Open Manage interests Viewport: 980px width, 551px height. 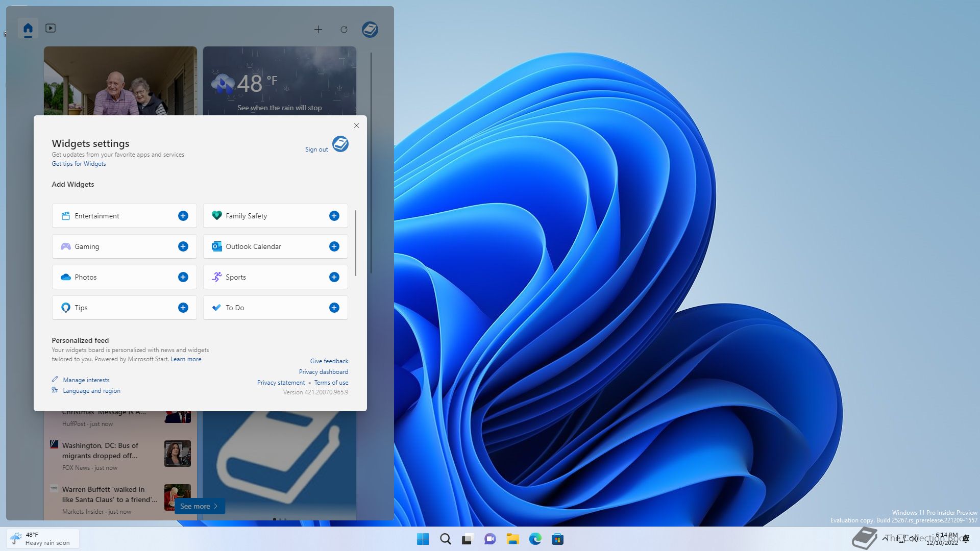tap(86, 380)
